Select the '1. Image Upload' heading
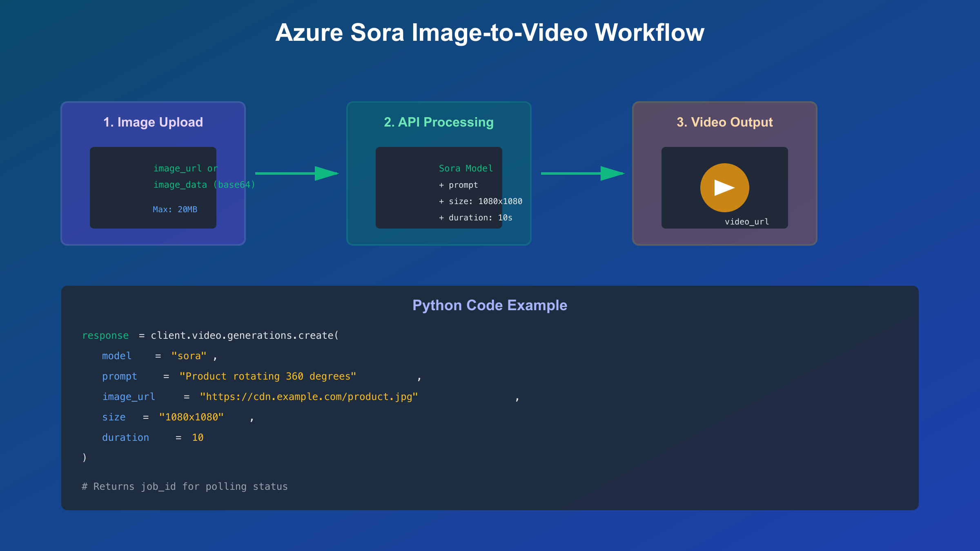 (153, 122)
